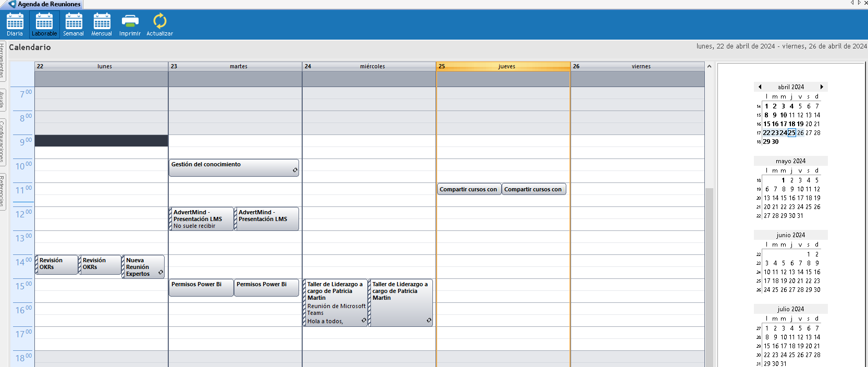
Task: Open the Referencias side panel
Action: pyautogui.click(x=2, y=190)
